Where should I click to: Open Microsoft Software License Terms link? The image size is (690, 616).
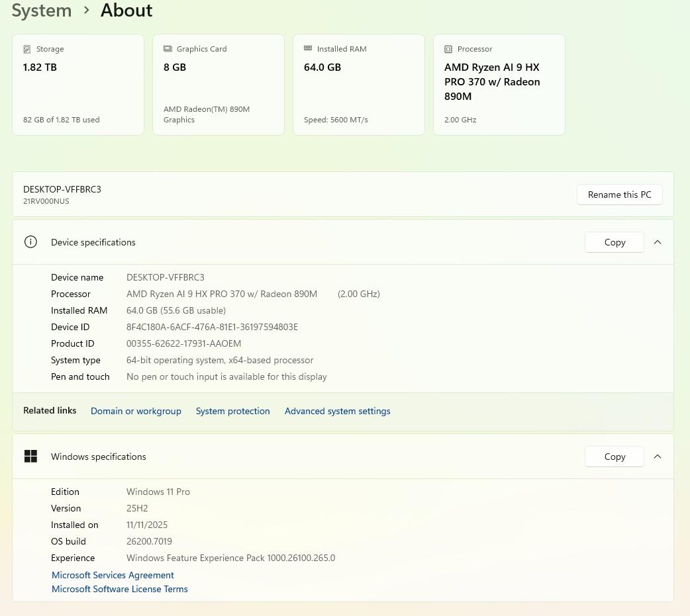(119, 589)
